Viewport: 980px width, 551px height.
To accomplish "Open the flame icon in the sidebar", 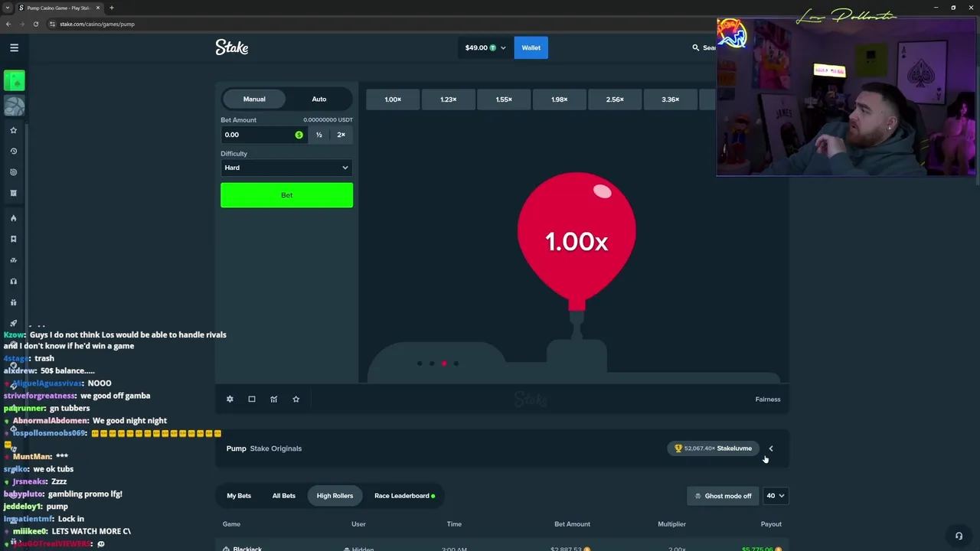I will [x=13, y=218].
